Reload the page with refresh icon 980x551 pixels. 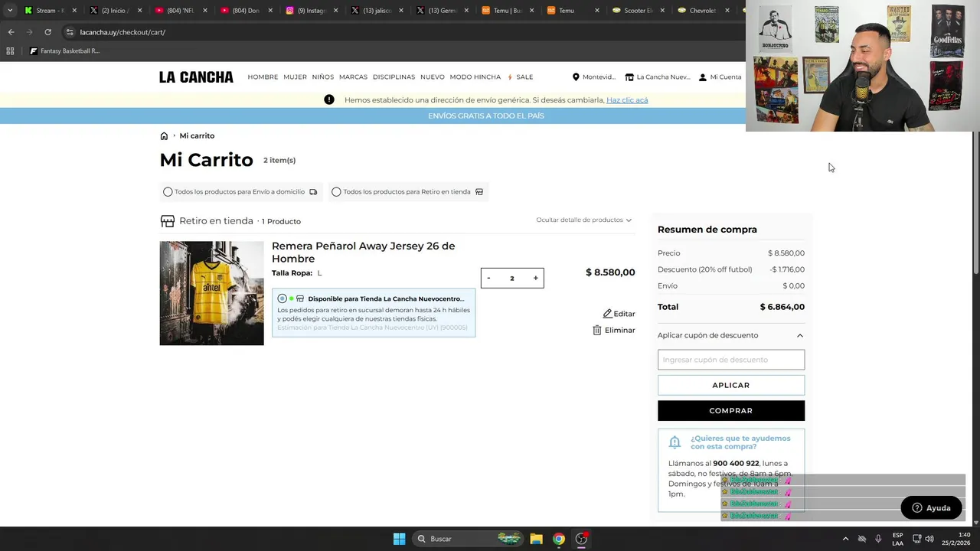(47, 32)
